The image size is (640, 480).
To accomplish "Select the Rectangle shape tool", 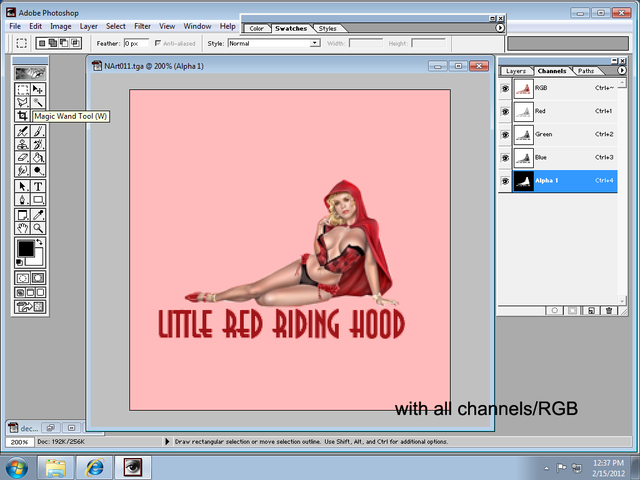I will 38,199.
